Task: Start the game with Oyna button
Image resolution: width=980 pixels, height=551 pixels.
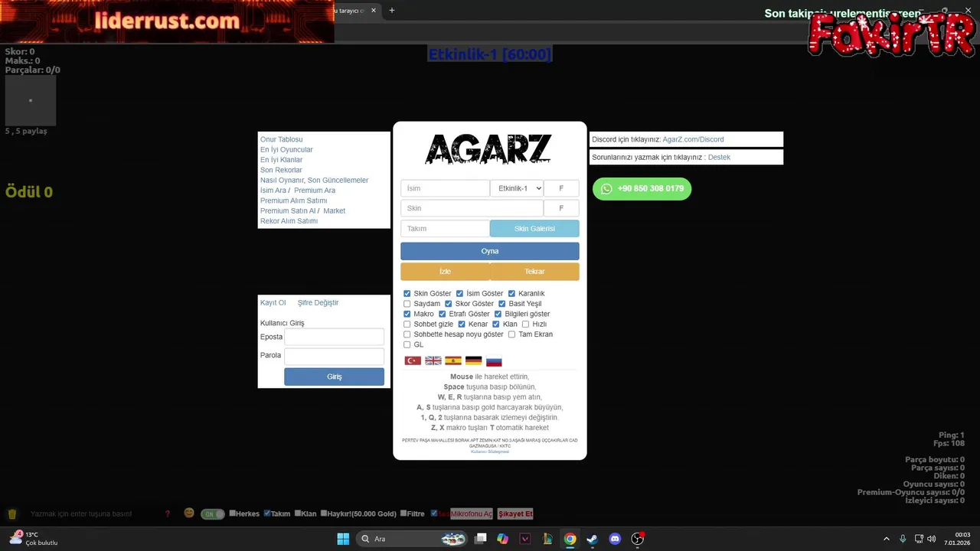Action: [x=490, y=251]
